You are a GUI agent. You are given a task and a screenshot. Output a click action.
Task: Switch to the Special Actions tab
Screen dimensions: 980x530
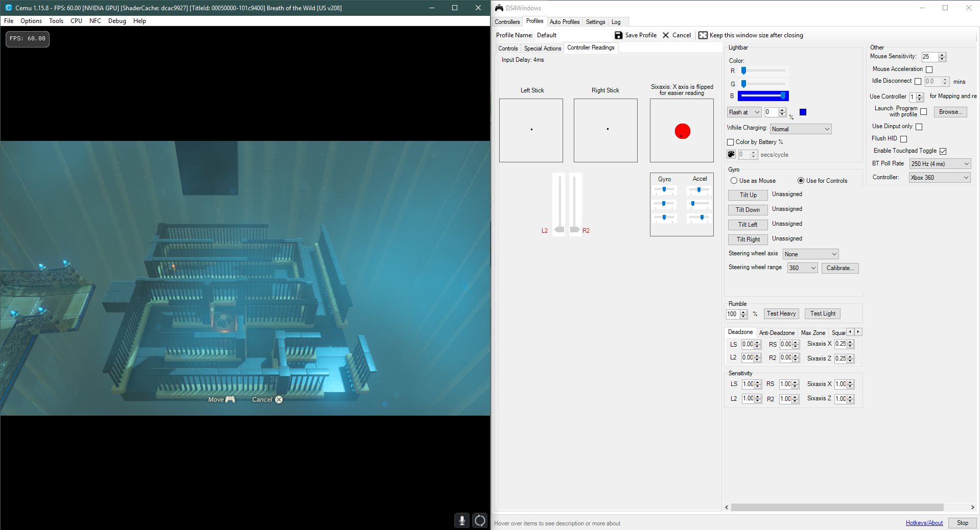click(543, 49)
